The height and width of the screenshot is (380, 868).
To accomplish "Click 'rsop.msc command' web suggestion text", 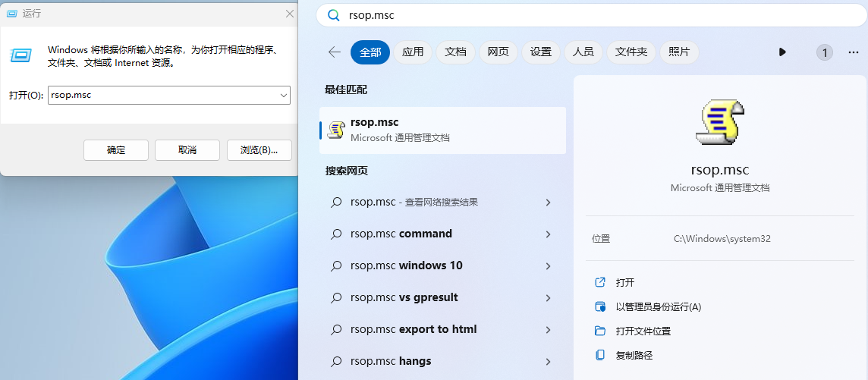I will [401, 234].
